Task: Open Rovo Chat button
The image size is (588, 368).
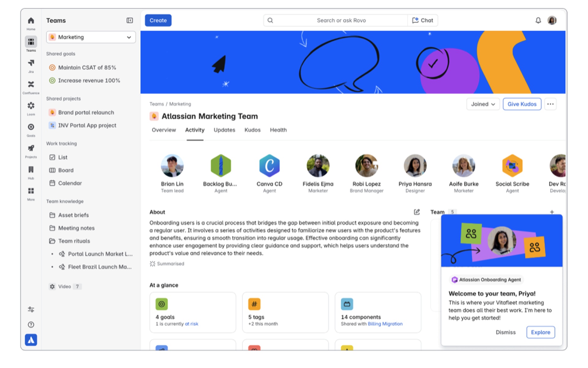Action: click(423, 21)
